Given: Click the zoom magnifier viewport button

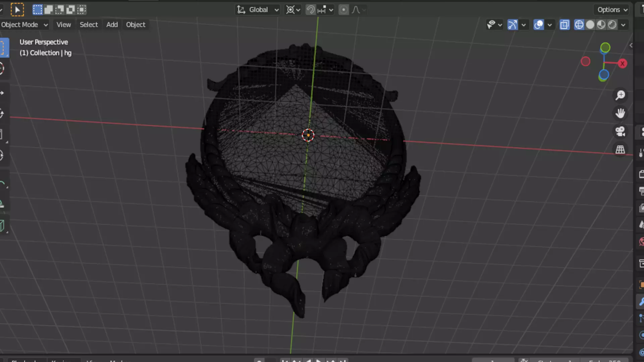Looking at the screenshot, I should (620, 95).
